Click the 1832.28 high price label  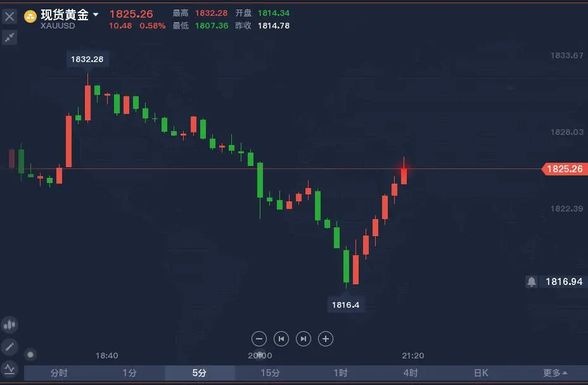[87, 59]
